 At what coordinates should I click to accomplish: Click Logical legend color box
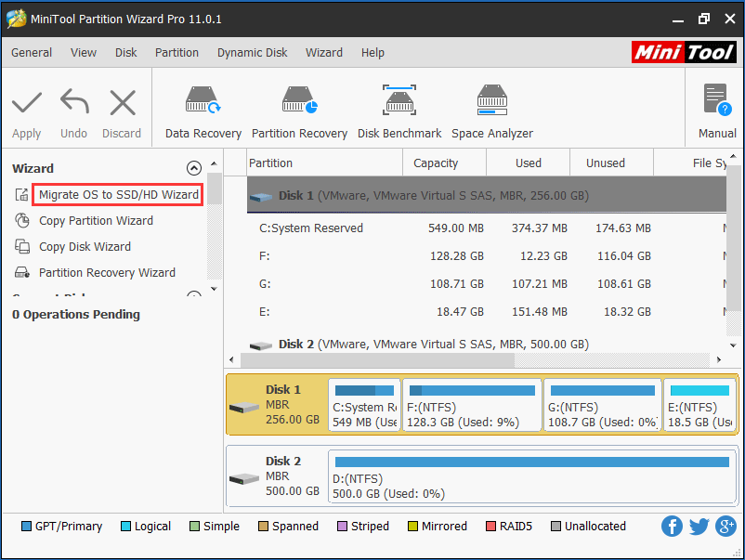126,527
